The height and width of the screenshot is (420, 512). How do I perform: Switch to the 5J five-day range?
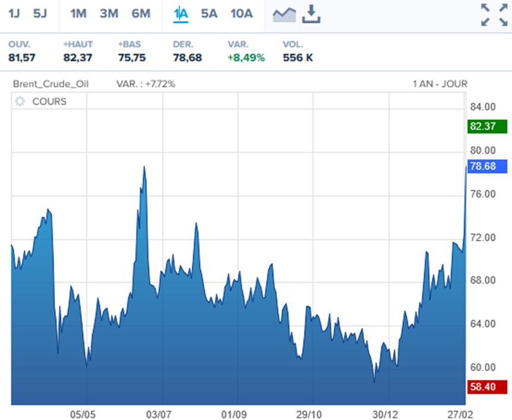pyautogui.click(x=40, y=14)
